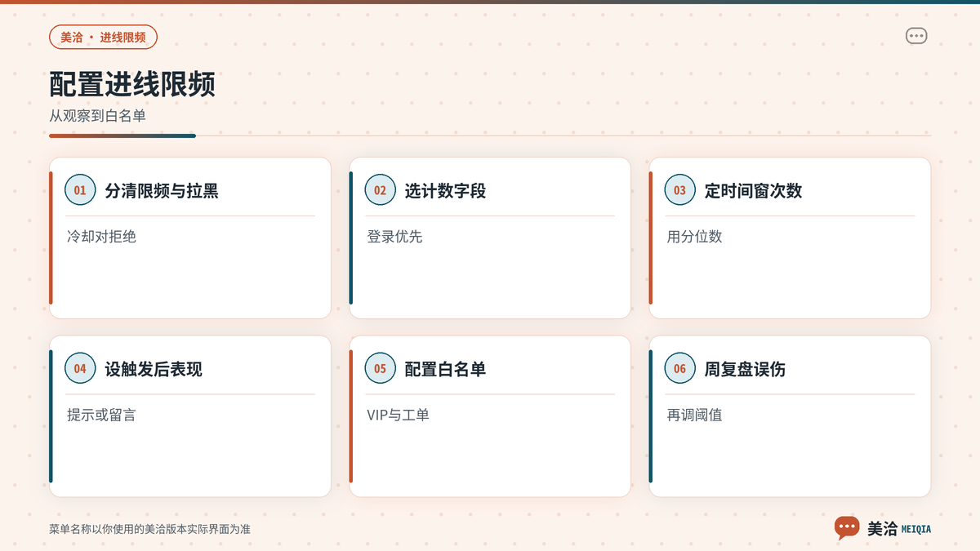Click the 美洽 · 进线限频 tag pill
Image resolution: width=980 pixels, height=551 pixels.
tap(103, 37)
